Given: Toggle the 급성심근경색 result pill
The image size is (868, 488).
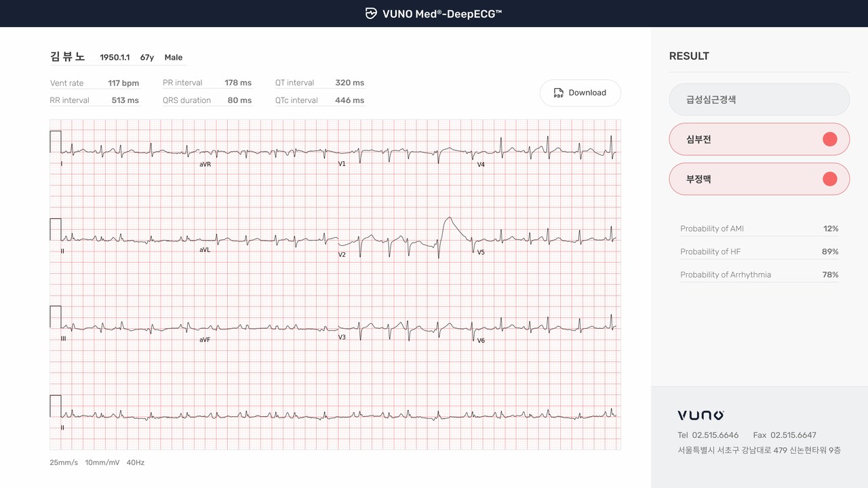Looking at the screenshot, I should click(759, 99).
